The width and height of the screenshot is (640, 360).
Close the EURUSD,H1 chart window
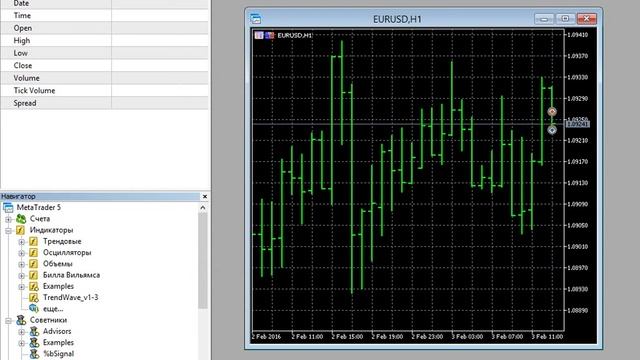(x=587, y=19)
